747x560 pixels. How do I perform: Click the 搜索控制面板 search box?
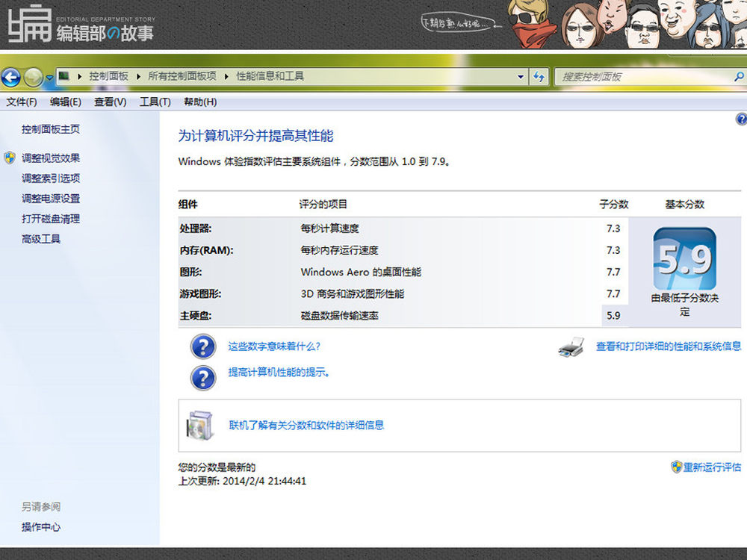(642, 76)
